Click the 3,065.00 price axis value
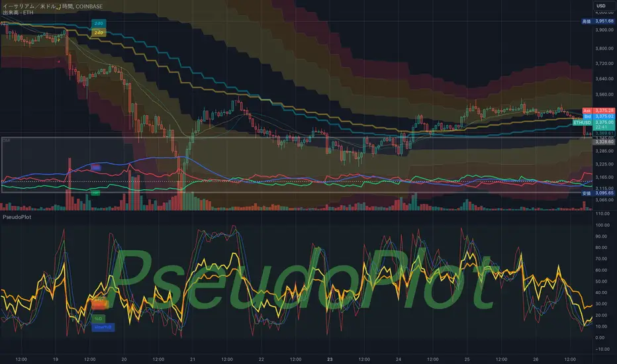Image resolution: width=617 pixels, height=364 pixels. [604, 200]
